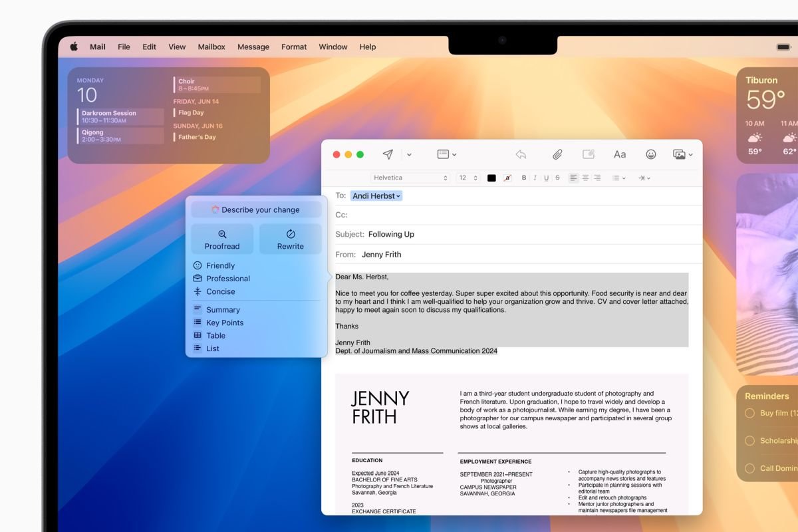Align text left
The height and width of the screenshot is (532, 798).
[x=573, y=178]
